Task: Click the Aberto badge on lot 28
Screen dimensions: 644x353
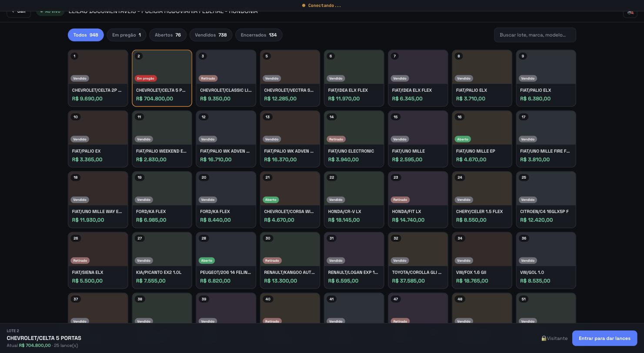Action: [207, 261]
